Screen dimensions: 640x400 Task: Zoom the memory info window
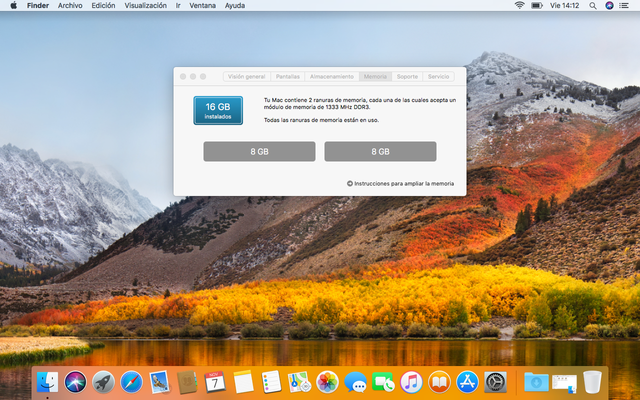203,76
